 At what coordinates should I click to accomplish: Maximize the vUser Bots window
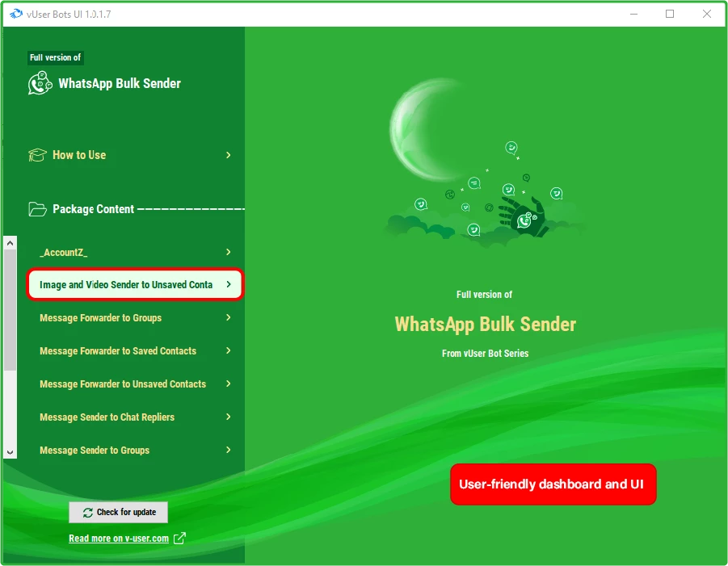(x=670, y=14)
